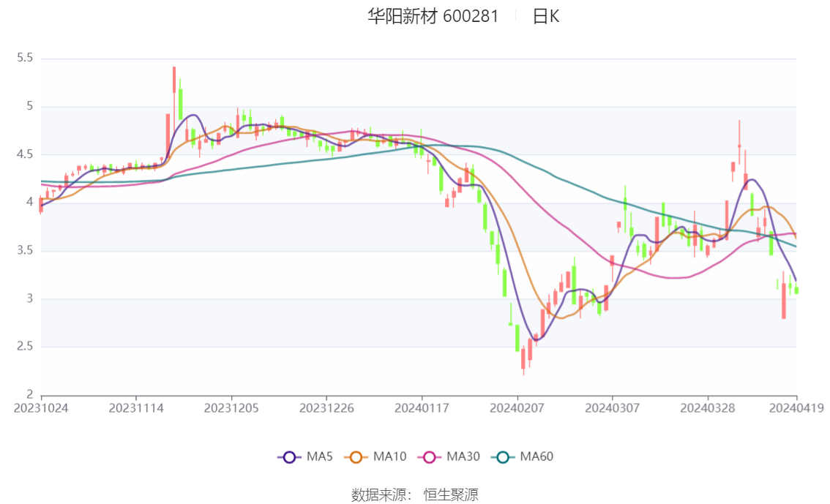This screenshot has height=504, width=830.
Task: Toggle the MA30 legend series
Action: [x=449, y=457]
